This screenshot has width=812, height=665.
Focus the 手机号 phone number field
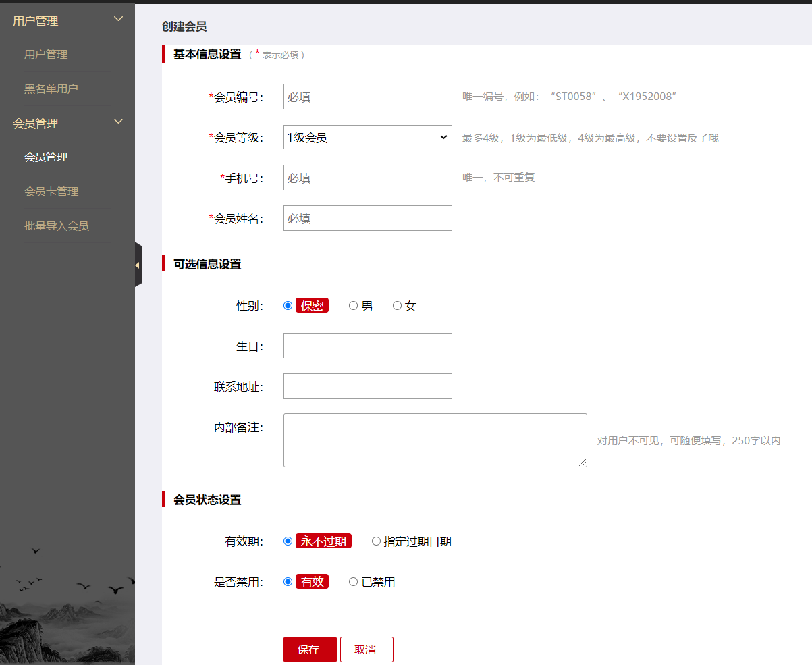(367, 178)
